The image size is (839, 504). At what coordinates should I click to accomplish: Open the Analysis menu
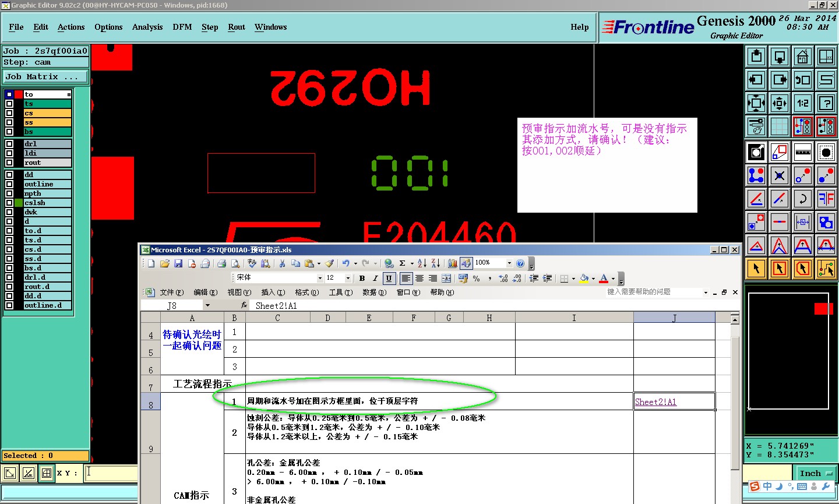147,27
